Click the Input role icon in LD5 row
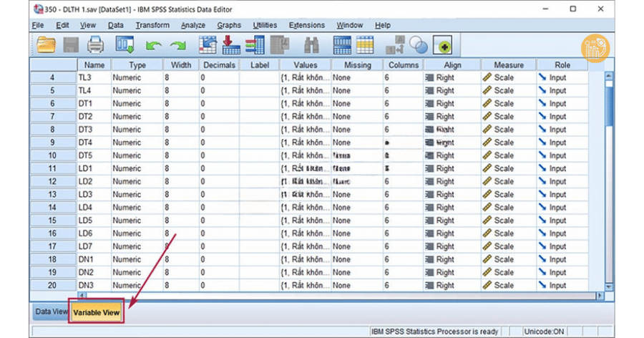This screenshot has height=338, width=644. [x=542, y=220]
